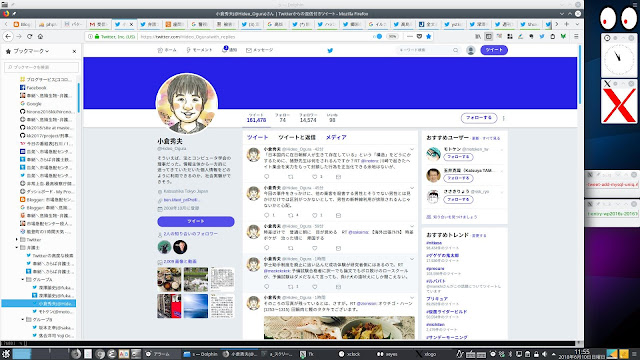Like the first tweet
The image size is (640, 360).
(x=315, y=177)
